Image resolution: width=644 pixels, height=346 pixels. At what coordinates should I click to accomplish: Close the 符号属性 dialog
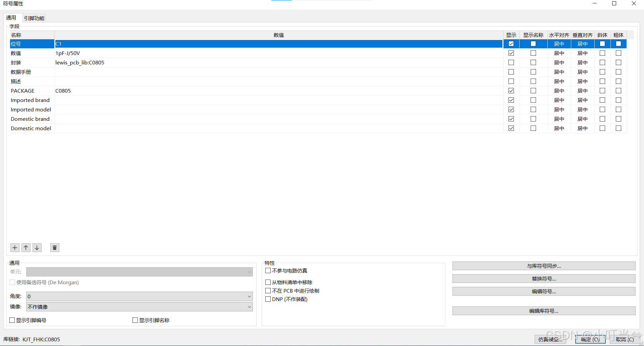click(634, 4)
